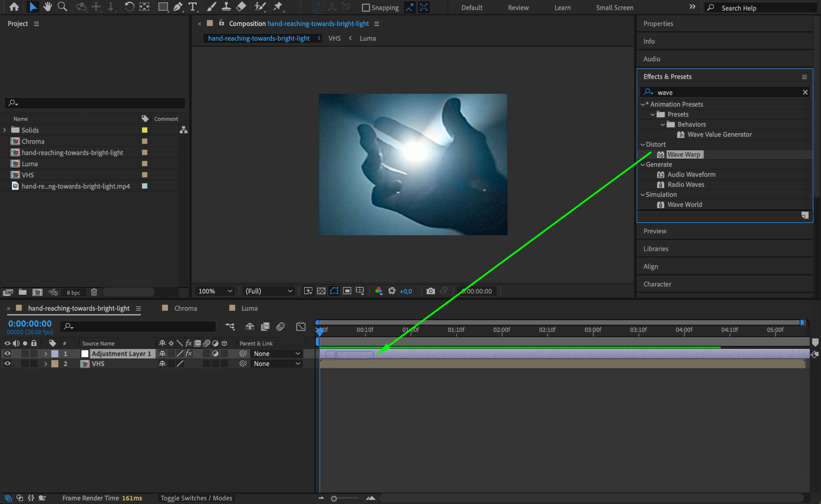Viewport: 821px width, 504px height.
Task: Select Wave World effect in list
Action: pos(684,204)
